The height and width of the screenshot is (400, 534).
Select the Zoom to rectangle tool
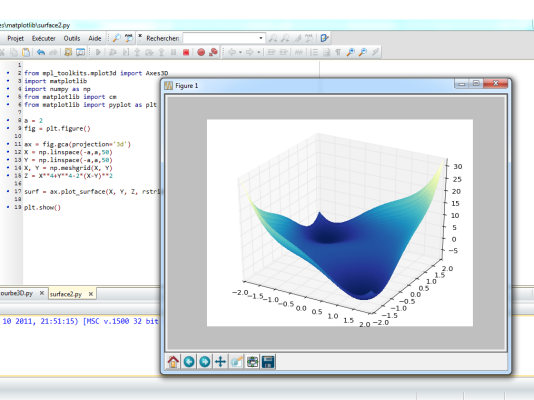tap(236, 362)
